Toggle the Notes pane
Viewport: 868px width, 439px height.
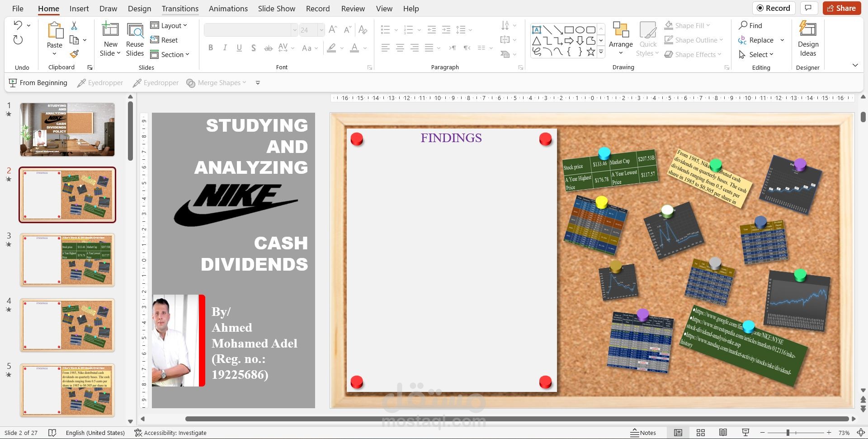tap(643, 433)
